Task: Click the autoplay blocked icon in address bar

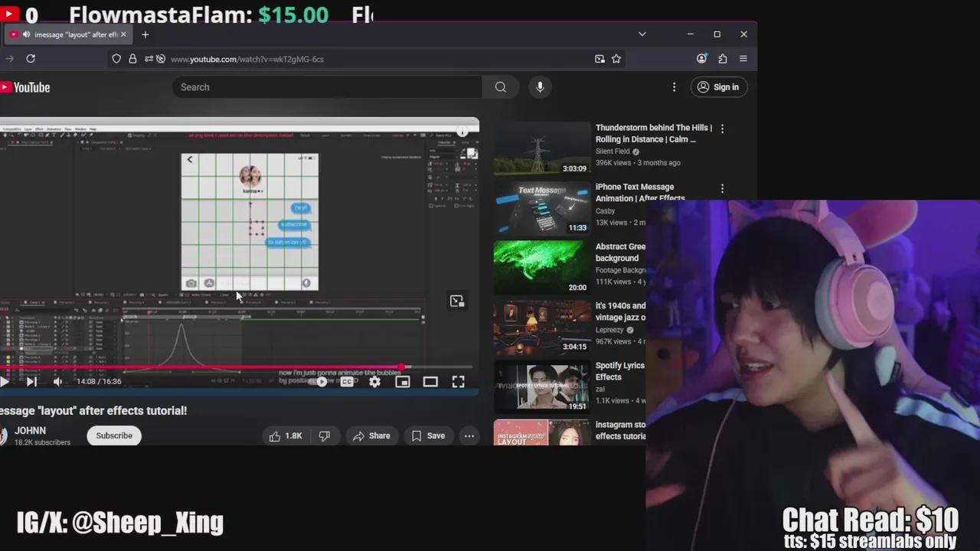Action: tap(161, 59)
